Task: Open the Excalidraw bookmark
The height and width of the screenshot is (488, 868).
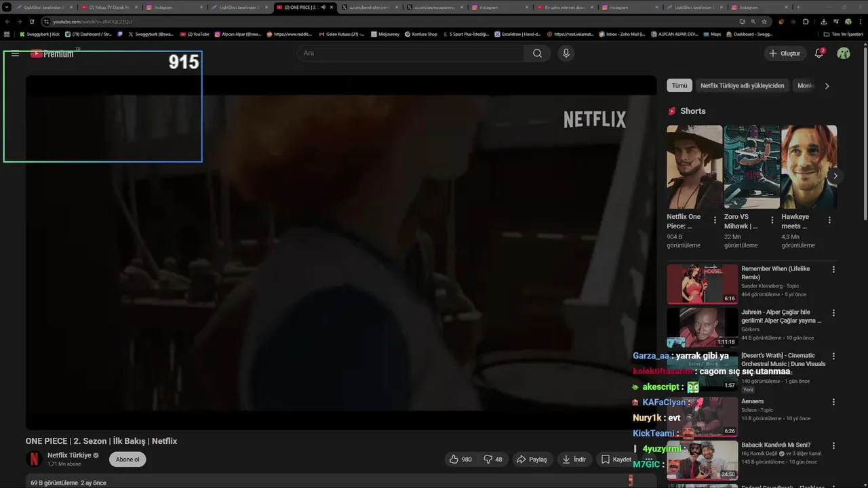Action: (517, 34)
